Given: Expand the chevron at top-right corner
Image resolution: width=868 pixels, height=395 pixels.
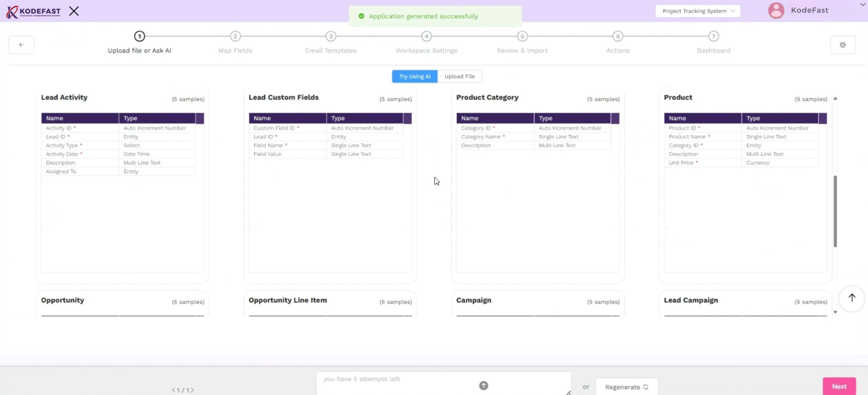Looking at the screenshot, I should (863, 5).
